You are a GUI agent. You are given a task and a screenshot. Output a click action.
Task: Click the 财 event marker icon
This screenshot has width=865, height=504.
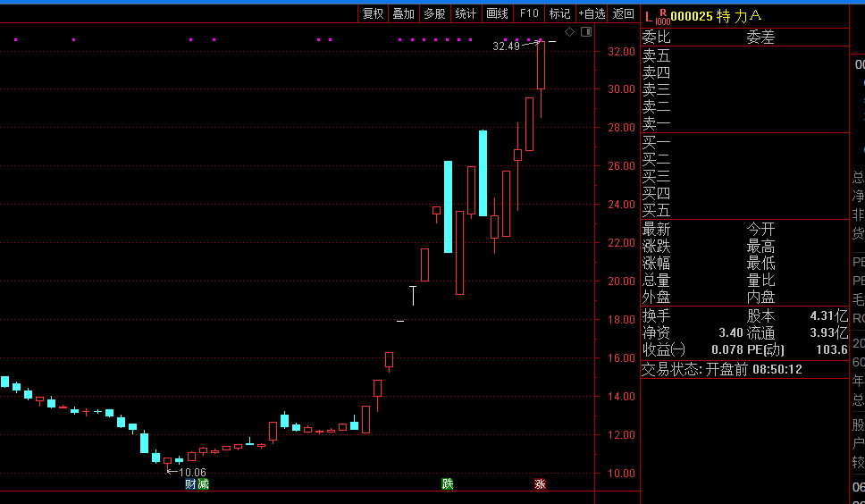click(x=190, y=484)
